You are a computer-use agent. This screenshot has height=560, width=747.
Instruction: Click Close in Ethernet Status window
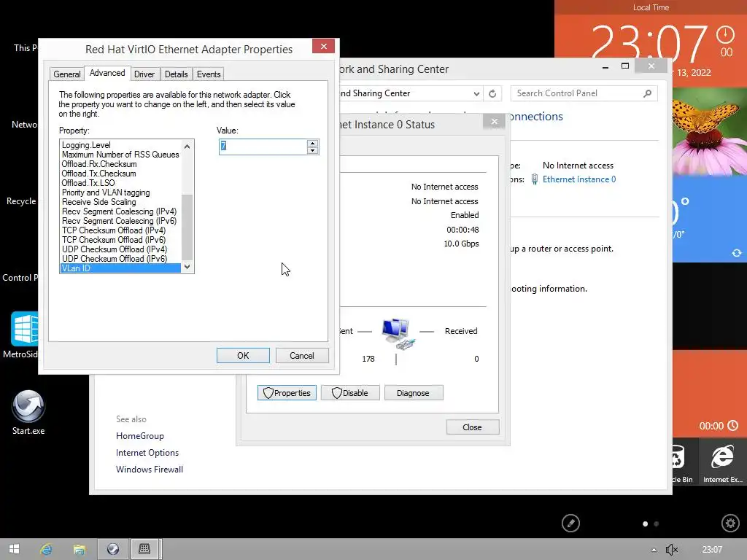(473, 427)
